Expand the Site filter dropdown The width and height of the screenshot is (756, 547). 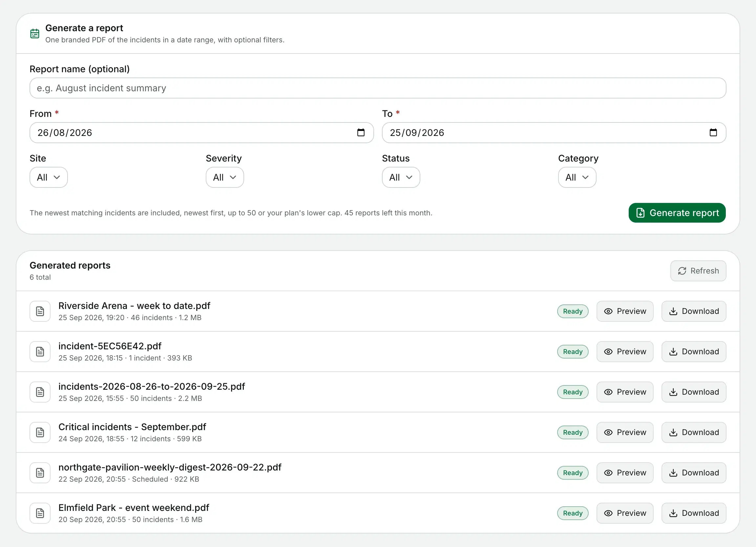[x=49, y=177]
